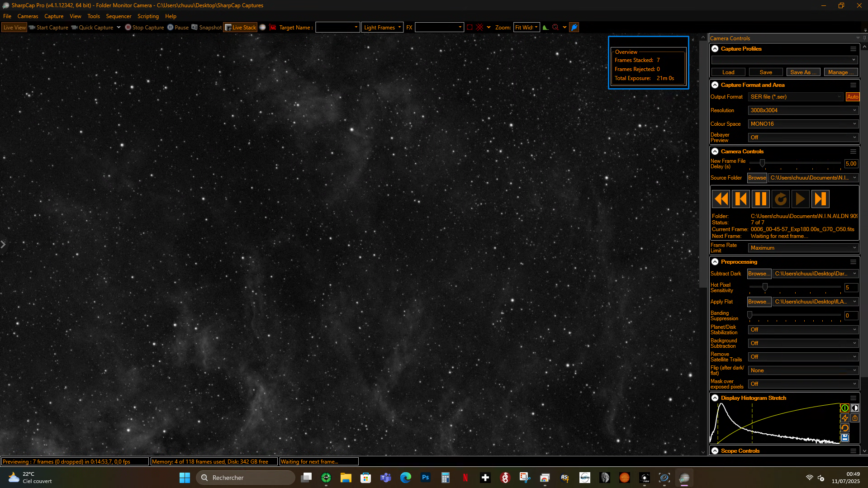Pause the folder monitor playback

pos(761,199)
